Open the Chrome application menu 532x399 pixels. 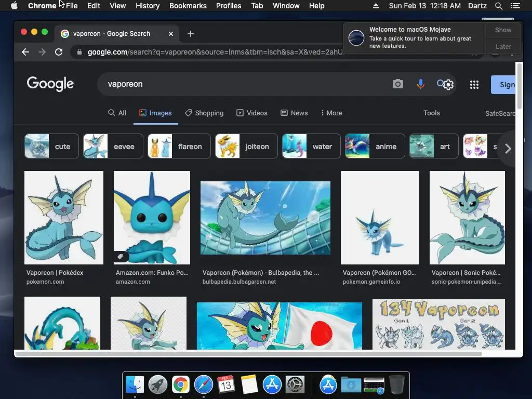(x=42, y=6)
